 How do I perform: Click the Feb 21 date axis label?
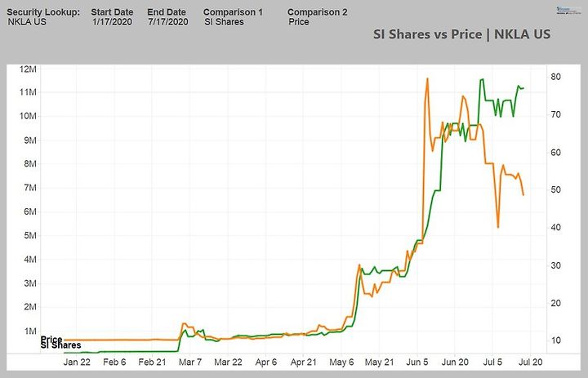click(x=152, y=362)
